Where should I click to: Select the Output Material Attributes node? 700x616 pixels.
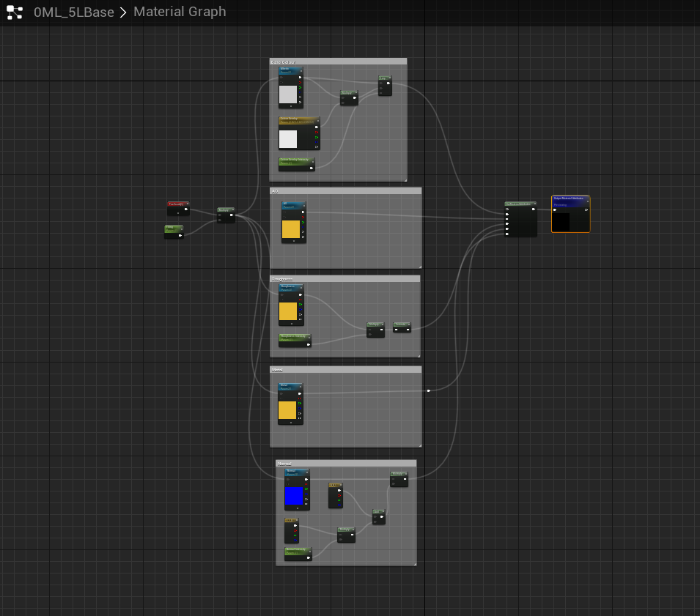(x=570, y=198)
